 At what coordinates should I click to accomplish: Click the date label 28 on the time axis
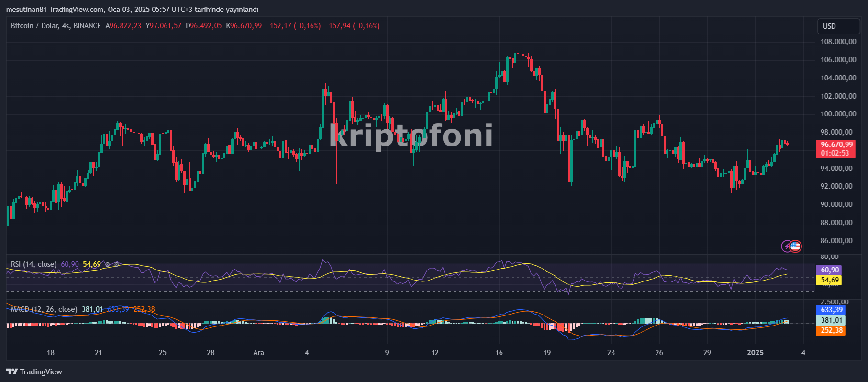pos(211,353)
